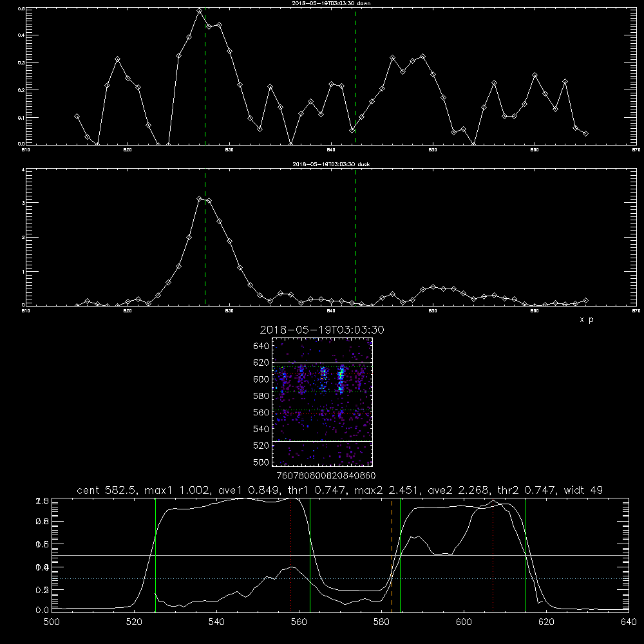This screenshot has height=644, width=644.
Task: Click the brightest cyan streak in the color image
Action: pos(341,380)
